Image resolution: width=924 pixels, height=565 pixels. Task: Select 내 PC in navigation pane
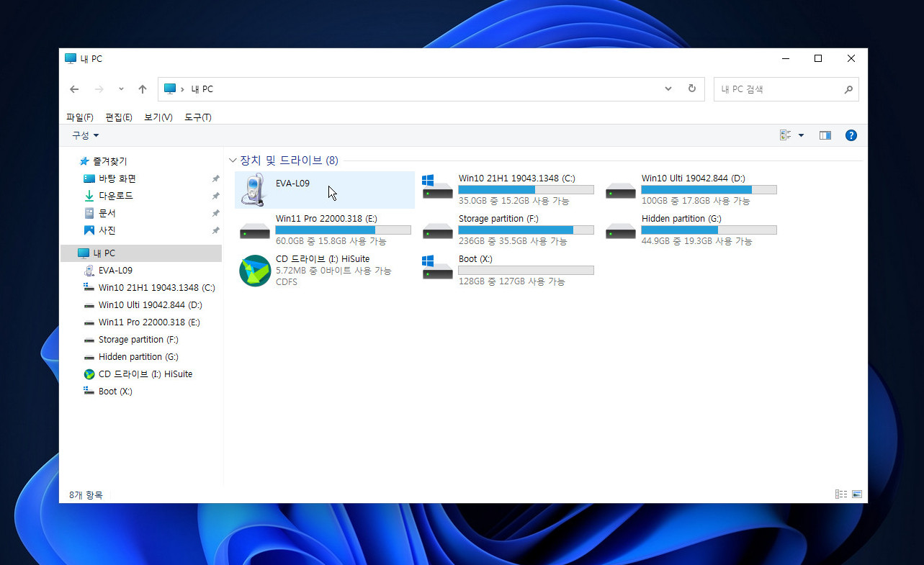point(141,253)
